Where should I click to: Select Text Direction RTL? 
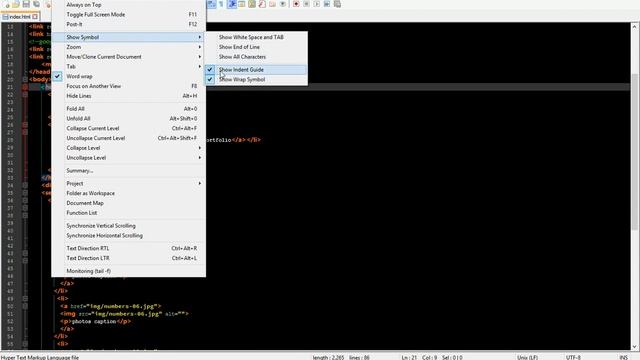(x=128, y=248)
